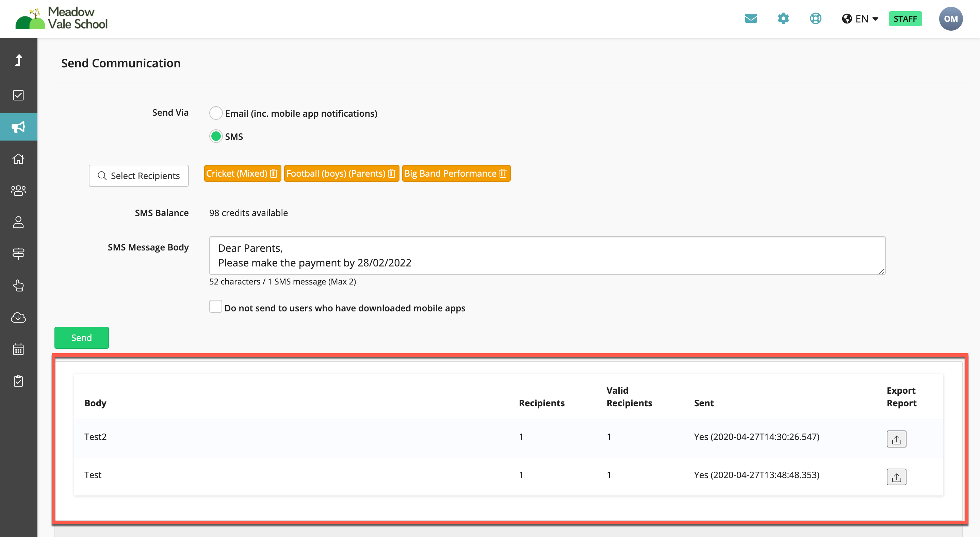Click the STAFF role badge
This screenshot has width=980, height=537.
(905, 19)
